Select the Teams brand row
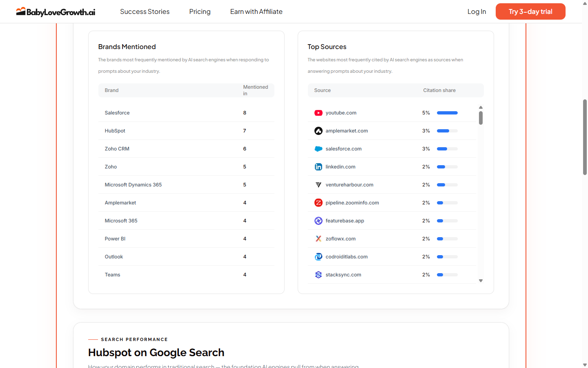Image resolution: width=588 pixels, height=368 pixels. click(186, 275)
